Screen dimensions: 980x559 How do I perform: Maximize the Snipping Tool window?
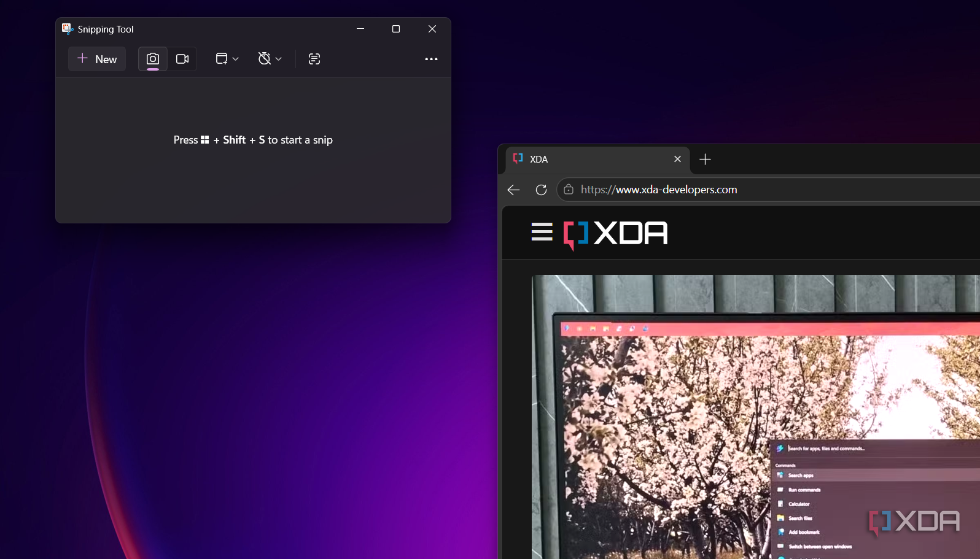[x=396, y=29]
